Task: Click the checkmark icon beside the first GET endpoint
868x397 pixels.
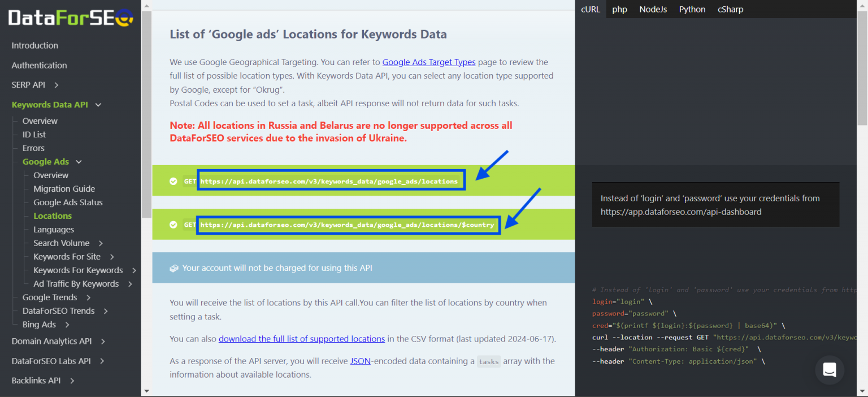Action: [173, 180]
